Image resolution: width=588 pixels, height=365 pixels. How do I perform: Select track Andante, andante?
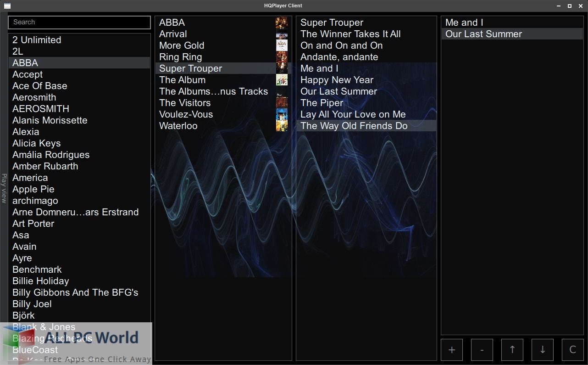click(x=366, y=57)
